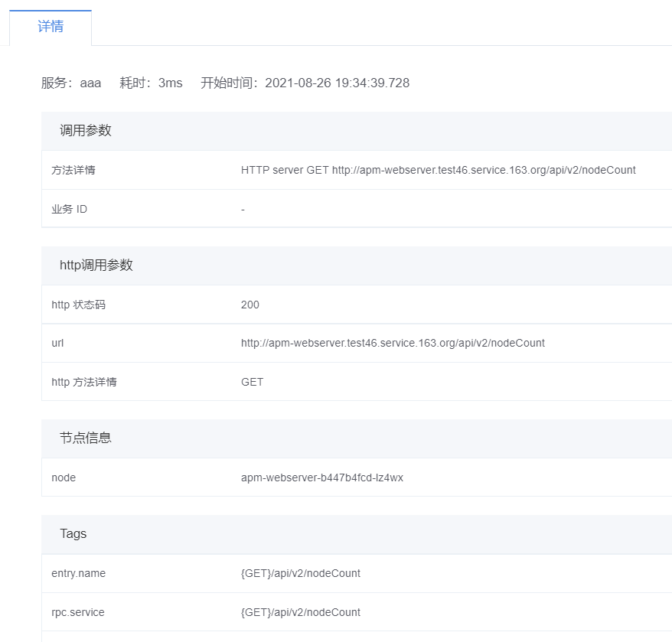Click the rpc.service tag value

click(300, 613)
